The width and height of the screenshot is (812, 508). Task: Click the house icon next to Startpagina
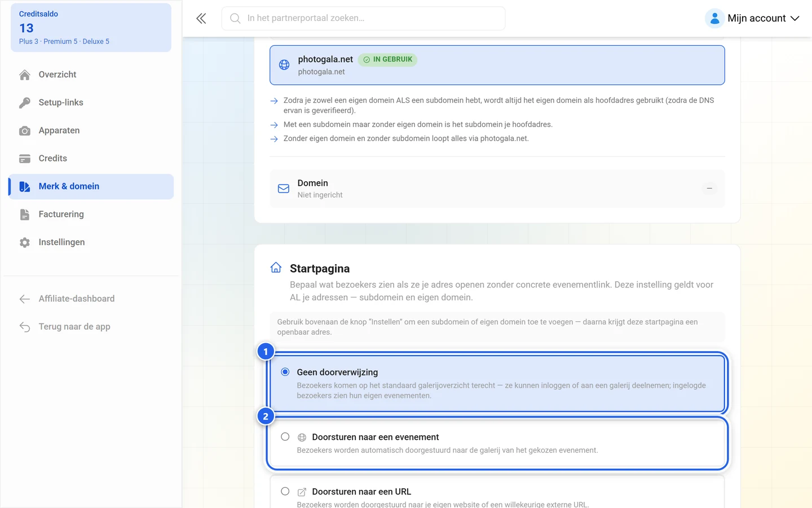pos(276,268)
